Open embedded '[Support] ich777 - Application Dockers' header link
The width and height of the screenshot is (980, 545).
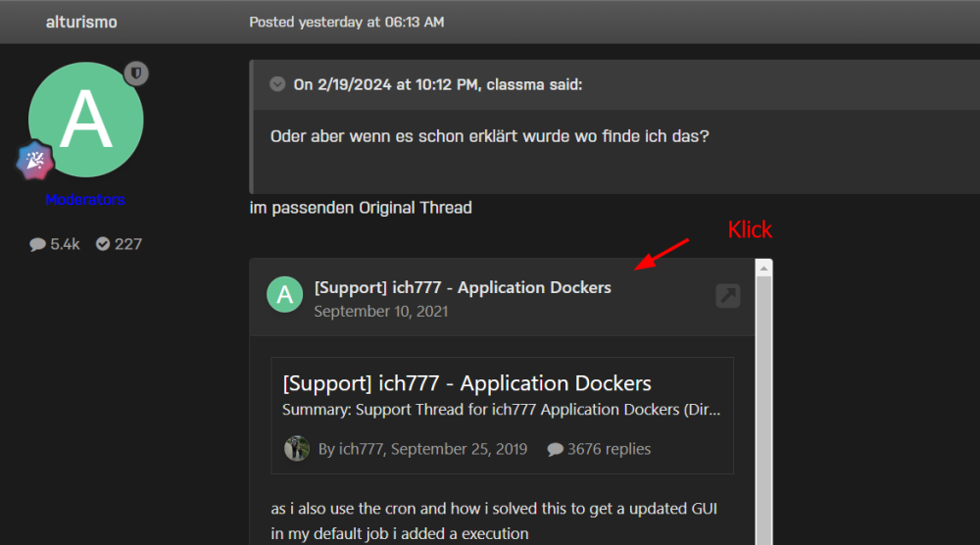point(463,287)
